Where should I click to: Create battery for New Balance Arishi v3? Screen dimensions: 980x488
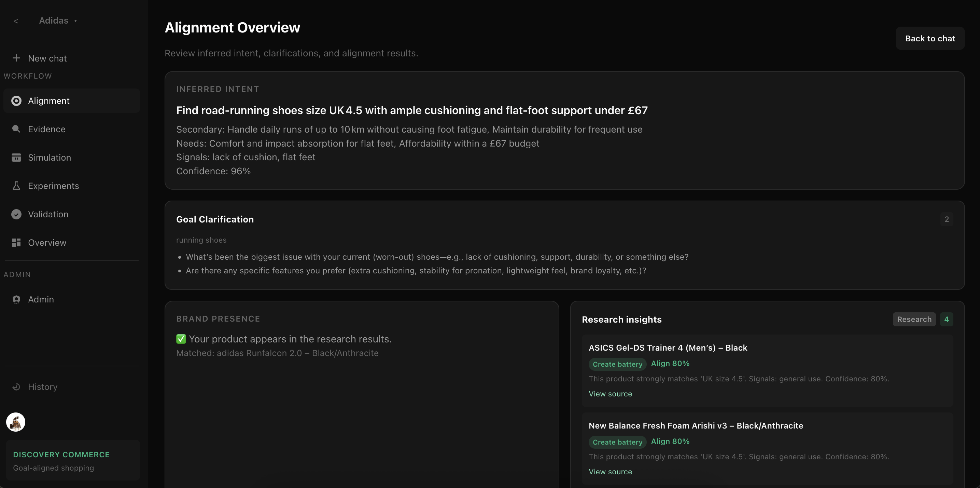tap(617, 442)
